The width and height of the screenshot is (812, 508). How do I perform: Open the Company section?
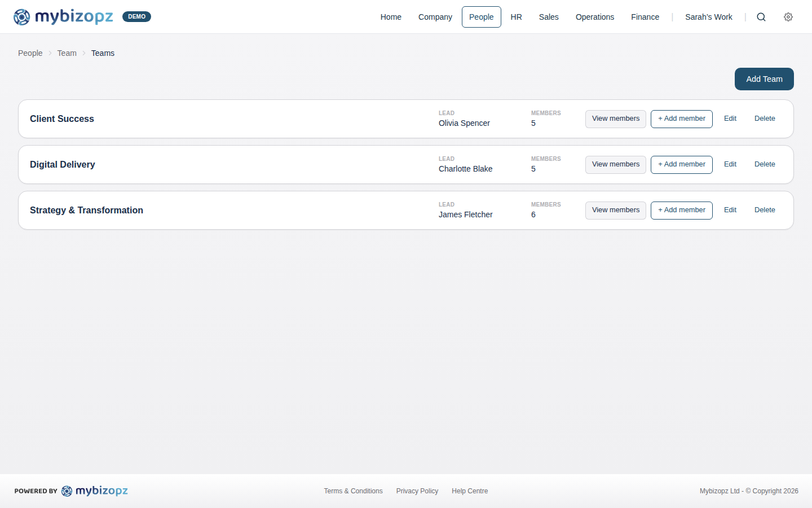[435, 17]
